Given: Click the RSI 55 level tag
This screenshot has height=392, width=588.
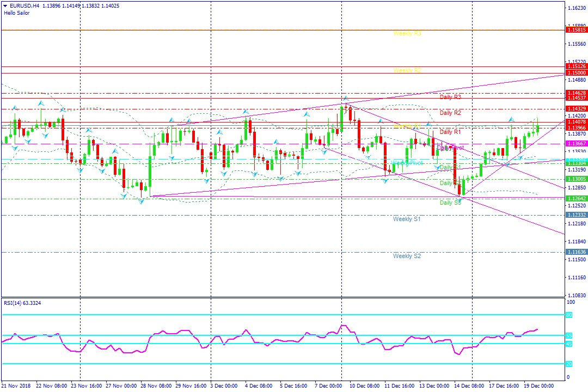Looking at the screenshot, I should click(x=569, y=336).
